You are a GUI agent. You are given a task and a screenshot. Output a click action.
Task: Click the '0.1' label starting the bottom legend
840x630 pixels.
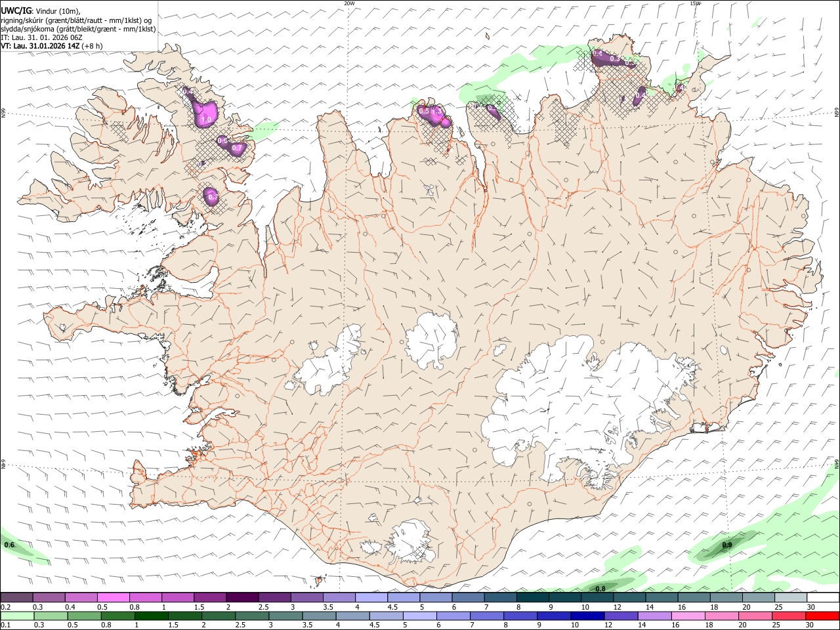(6, 625)
